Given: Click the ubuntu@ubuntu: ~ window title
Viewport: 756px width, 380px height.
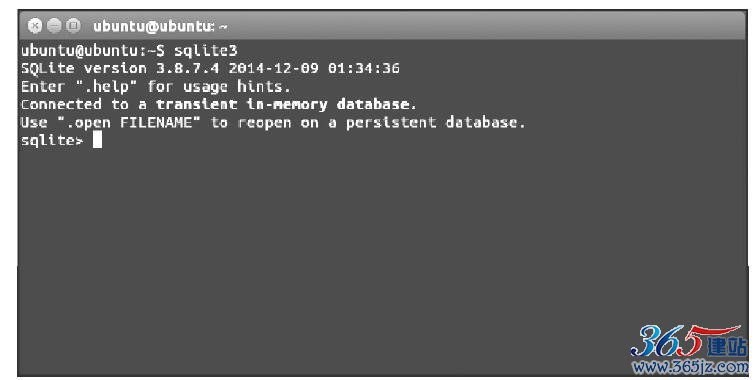Looking at the screenshot, I should tap(160, 26).
